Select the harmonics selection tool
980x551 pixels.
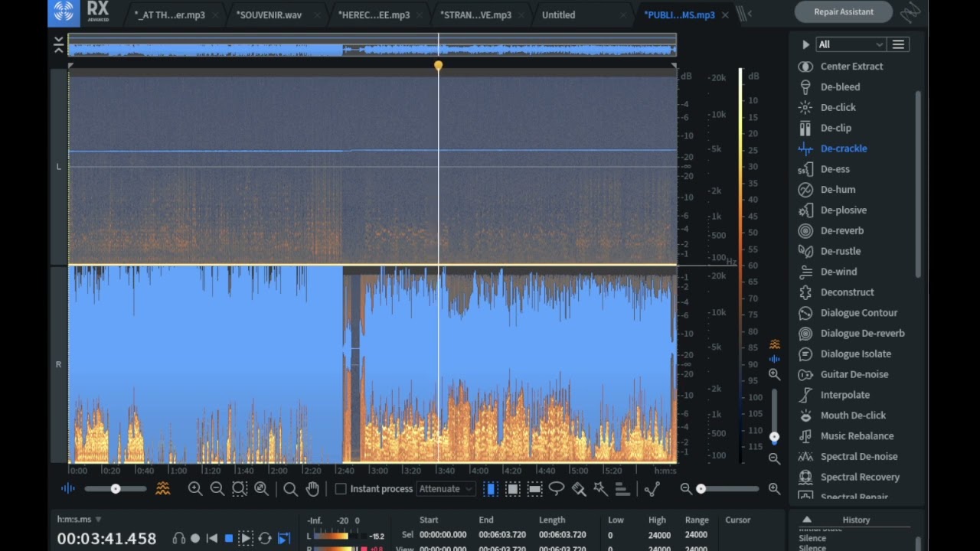(622, 489)
